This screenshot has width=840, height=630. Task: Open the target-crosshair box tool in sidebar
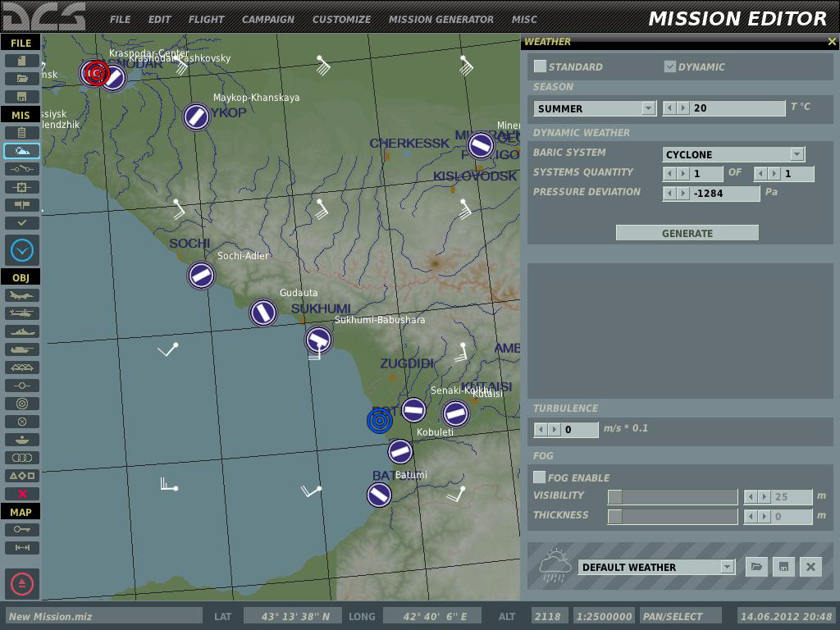click(21, 187)
